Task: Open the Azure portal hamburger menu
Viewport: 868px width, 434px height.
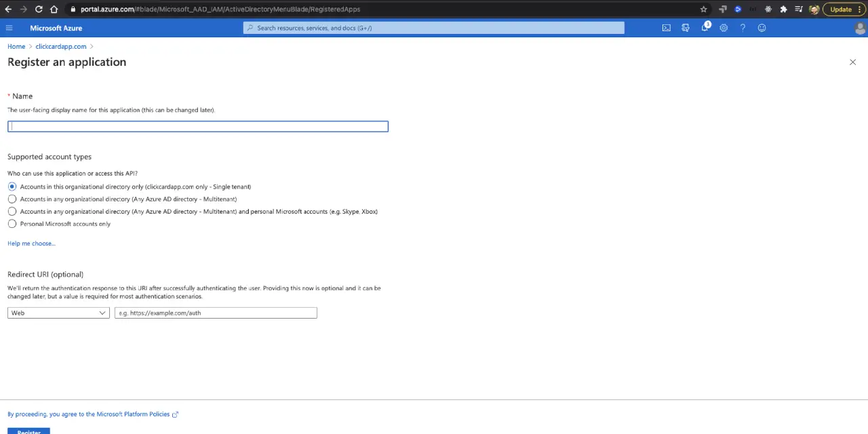Action: tap(9, 28)
